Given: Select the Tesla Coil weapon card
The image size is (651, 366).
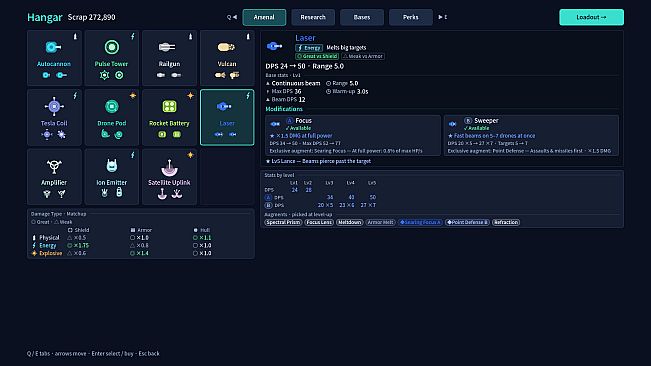Looking at the screenshot, I should point(54,117).
